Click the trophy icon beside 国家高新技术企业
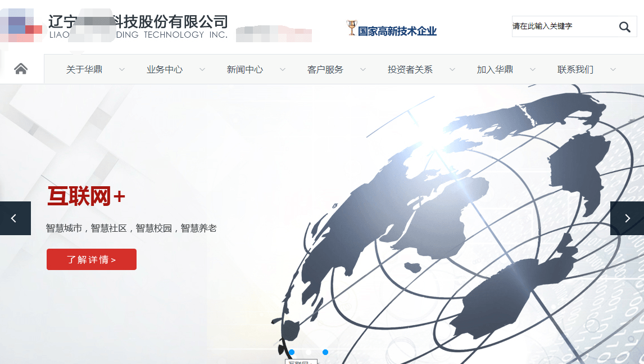Image resolution: width=644 pixels, height=364 pixels. pyautogui.click(x=351, y=28)
